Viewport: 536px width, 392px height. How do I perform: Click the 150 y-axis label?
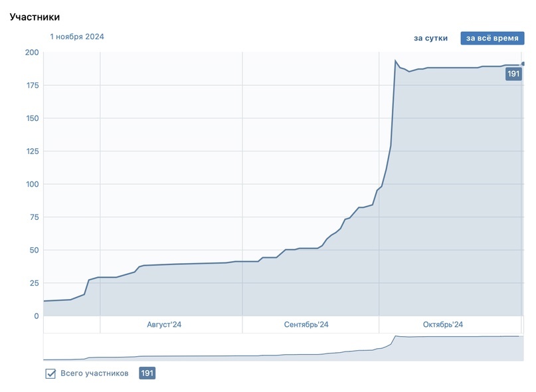pos(33,118)
